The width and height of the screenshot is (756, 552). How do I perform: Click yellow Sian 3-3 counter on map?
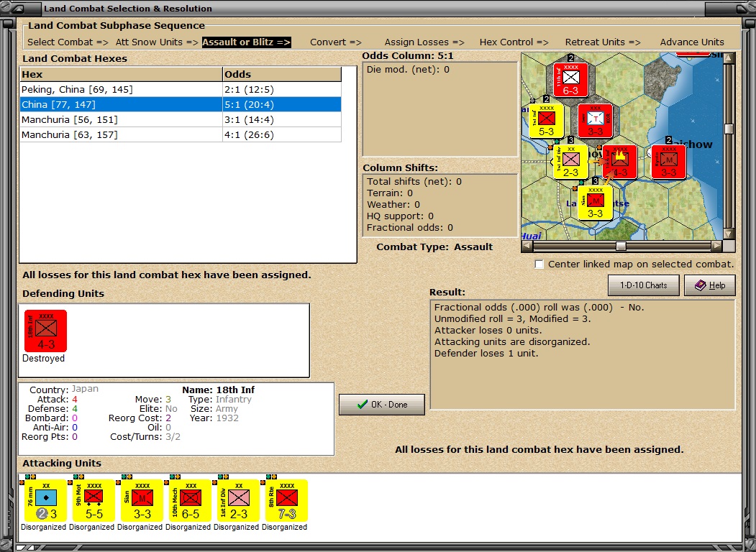pos(595,203)
